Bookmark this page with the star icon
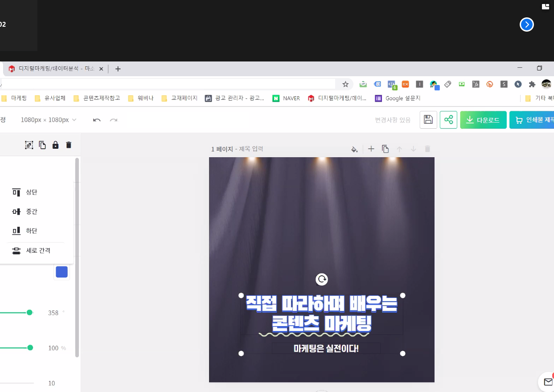The image size is (554, 392). tap(345, 84)
